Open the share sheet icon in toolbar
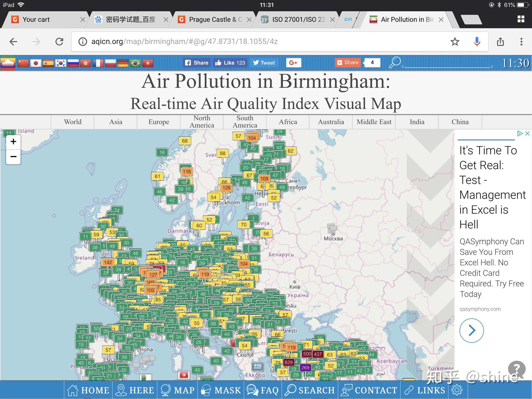 coord(500,42)
